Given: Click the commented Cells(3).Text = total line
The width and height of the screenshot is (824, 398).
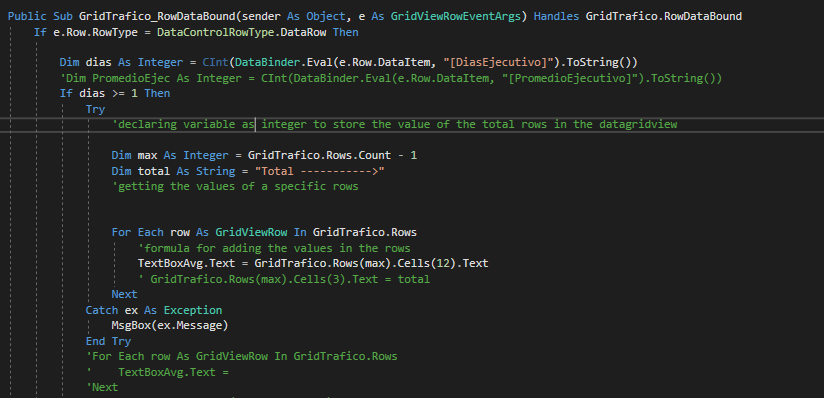Looking at the screenshot, I should (284, 279).
